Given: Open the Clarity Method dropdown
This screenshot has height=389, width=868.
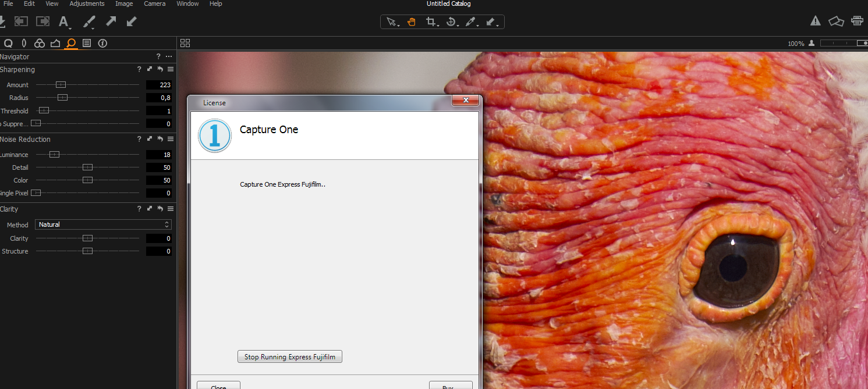Looking at the screenshot, I should 103,224.
